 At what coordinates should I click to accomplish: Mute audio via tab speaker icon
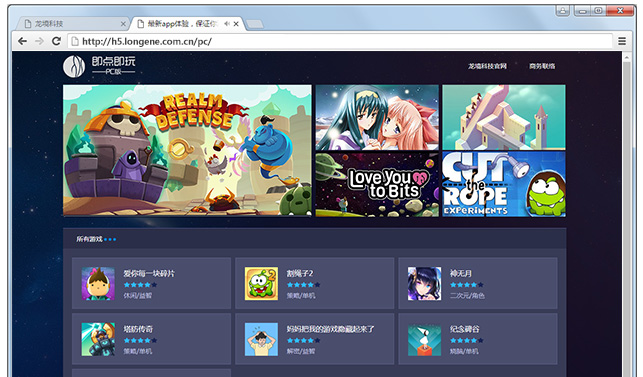point(227,24)
